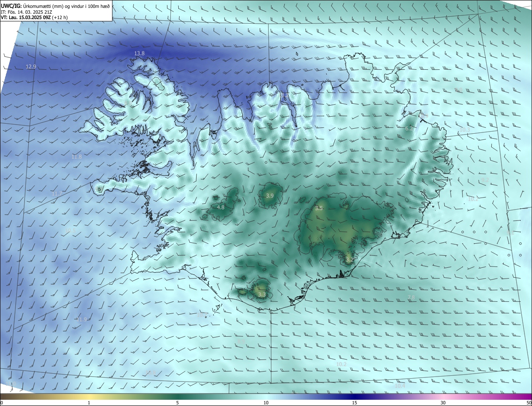Click the map title 'Úrkomumætti (mm) og vindur í 100m hæð'
532x406 pixels.
pyautogui.click(x=66, y=6)
